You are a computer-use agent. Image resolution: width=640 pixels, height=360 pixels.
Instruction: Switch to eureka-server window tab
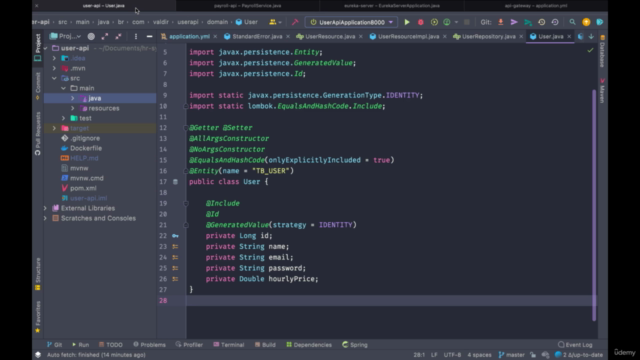click(392, 6)
